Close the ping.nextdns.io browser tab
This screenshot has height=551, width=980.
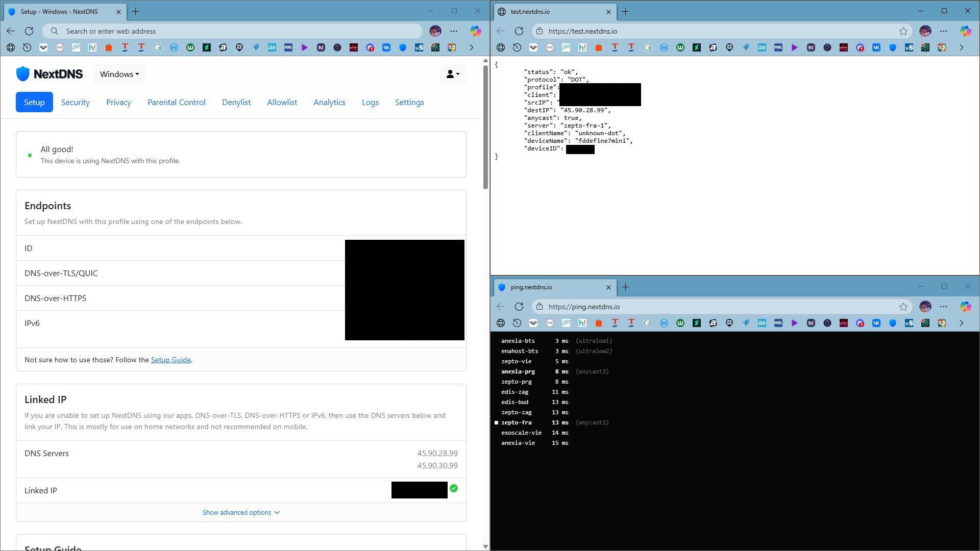point(608,287)
